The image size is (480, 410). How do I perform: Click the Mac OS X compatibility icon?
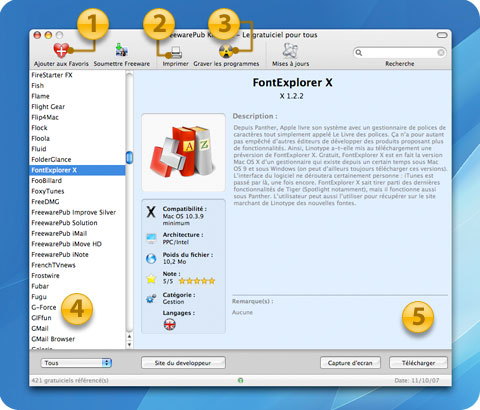[x=151, y=212]
